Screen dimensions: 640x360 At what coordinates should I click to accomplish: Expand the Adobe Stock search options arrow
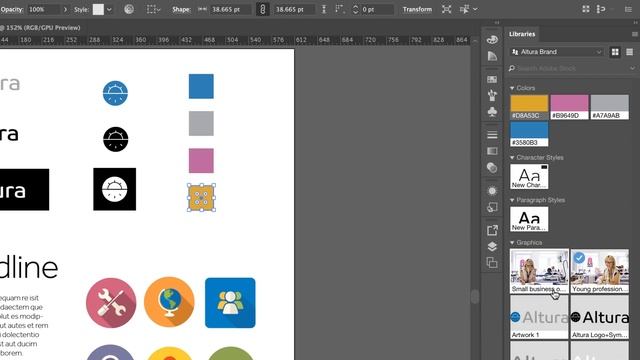point(632,68)
